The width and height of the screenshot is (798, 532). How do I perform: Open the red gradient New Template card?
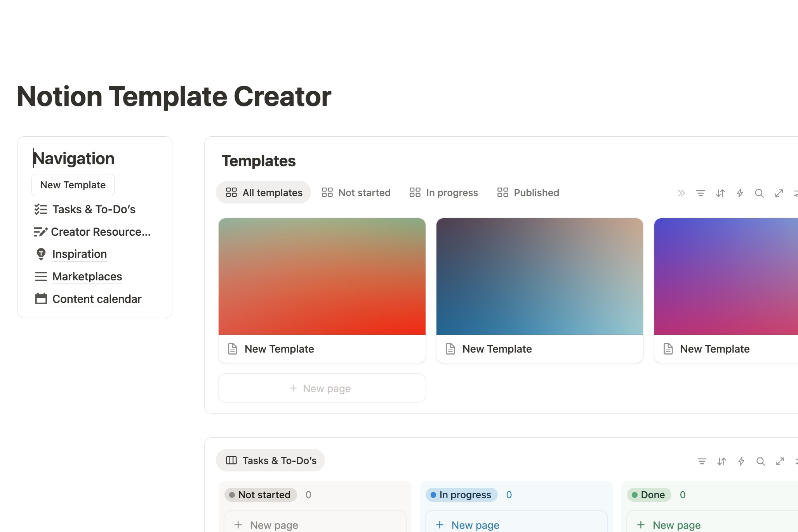pos(322,290)
